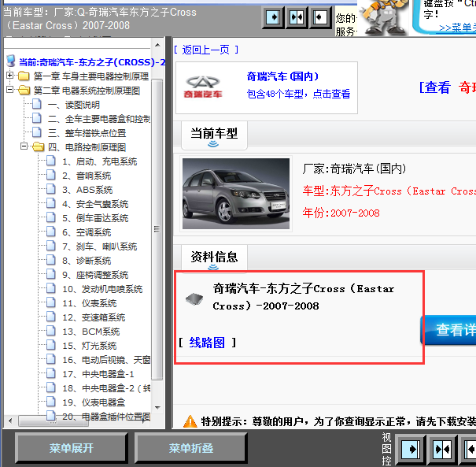Click the blue 查看详 button

pos(448,330)
